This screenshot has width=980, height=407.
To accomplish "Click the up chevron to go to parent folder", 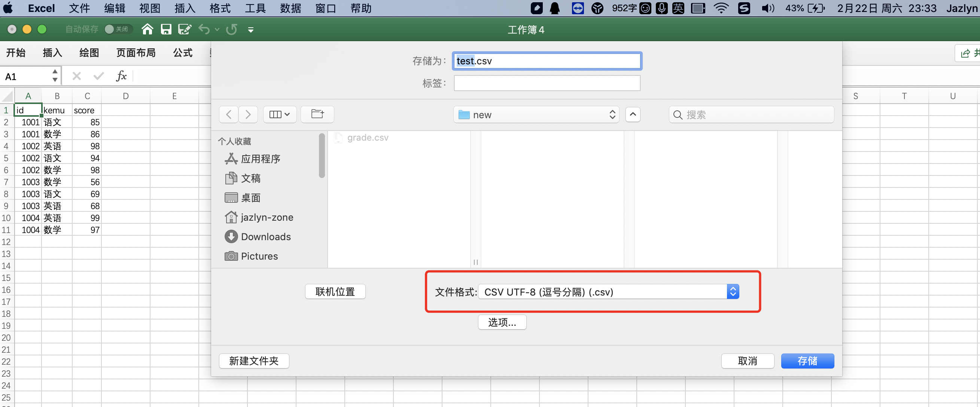I will 632,114.
